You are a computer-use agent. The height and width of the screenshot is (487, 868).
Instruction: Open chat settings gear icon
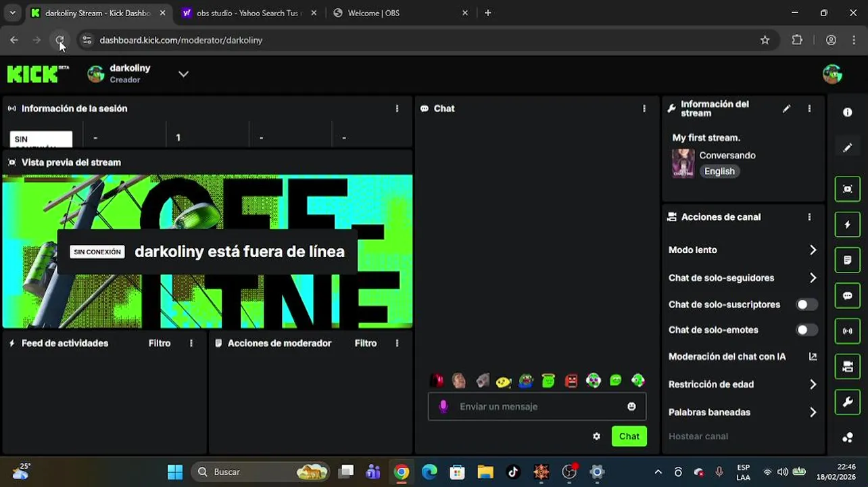click(x=596, y=436)
